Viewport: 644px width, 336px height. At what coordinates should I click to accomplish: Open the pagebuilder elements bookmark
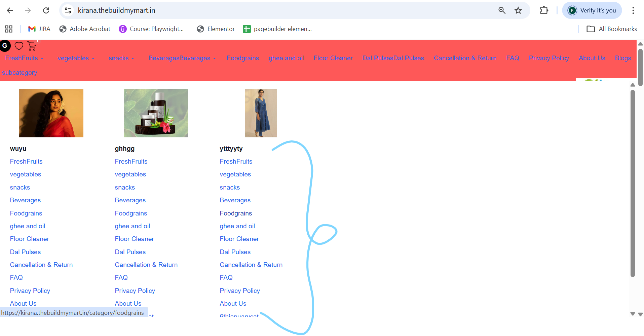[277, 29]
